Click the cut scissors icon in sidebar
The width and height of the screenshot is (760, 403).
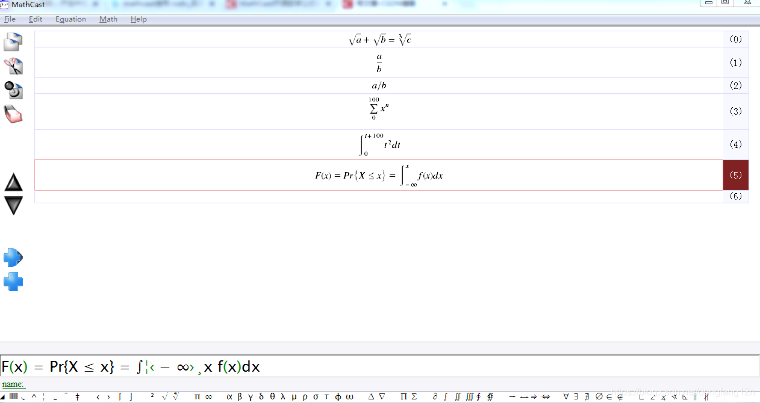coord(13,66)
